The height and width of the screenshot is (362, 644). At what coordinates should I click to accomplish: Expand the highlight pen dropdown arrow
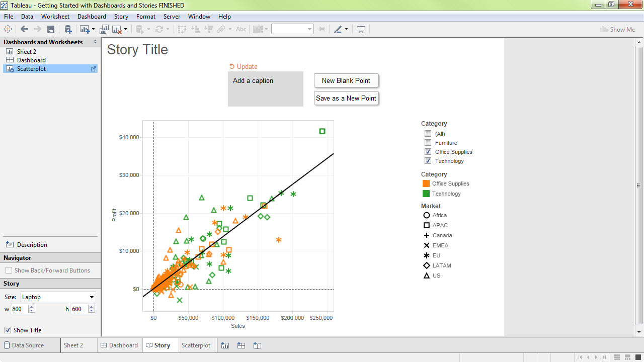coord(346,29)
